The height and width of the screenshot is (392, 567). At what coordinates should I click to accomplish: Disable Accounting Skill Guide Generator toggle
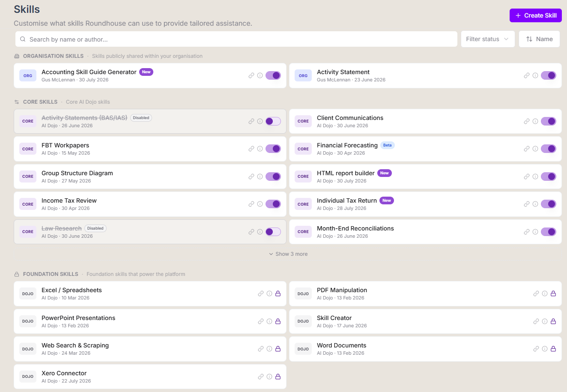[x=273, y=75]
